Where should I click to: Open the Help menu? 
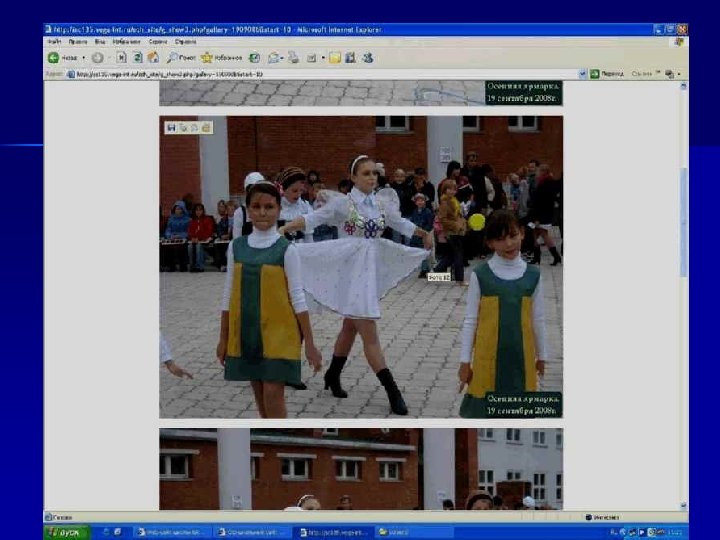click(186, 42)
